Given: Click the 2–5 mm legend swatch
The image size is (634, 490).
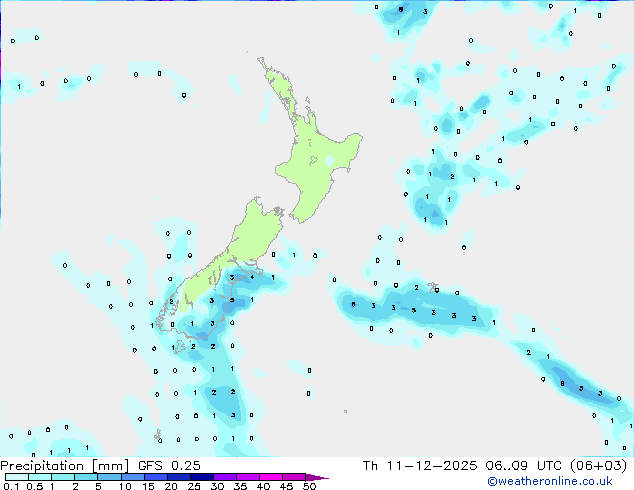Looking at the screenshot, I should coord(86,477).
